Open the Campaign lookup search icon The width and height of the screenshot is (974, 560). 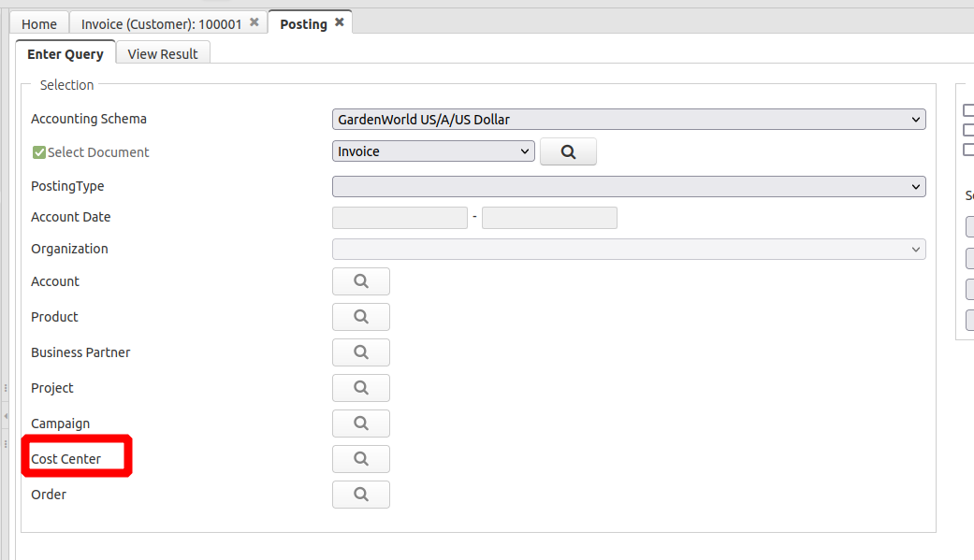pyautogui.click(x=360, y=424)
